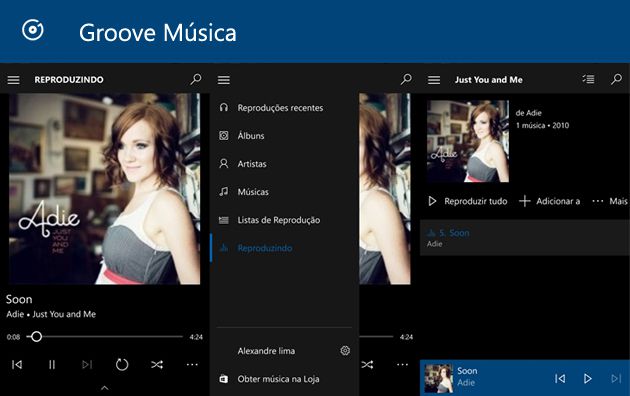Image resolution: width=630 pixels, height=396 pixels.
Task: Click search icon in album panel header
Action: [x=616, y=79]
